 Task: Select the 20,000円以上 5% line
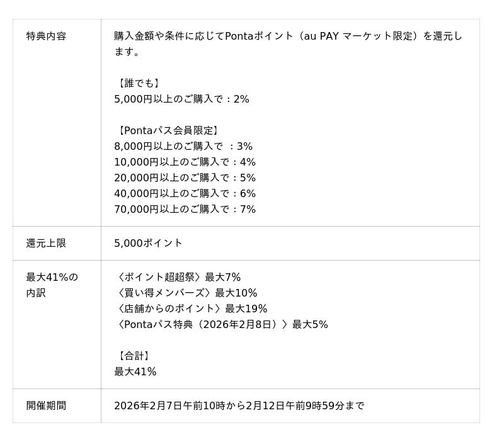pos(185,178)
